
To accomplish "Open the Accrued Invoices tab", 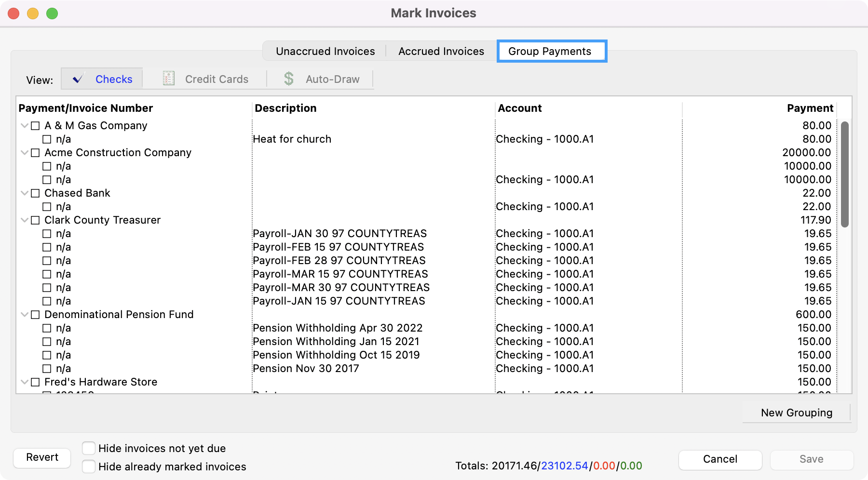I will (441, 52).
